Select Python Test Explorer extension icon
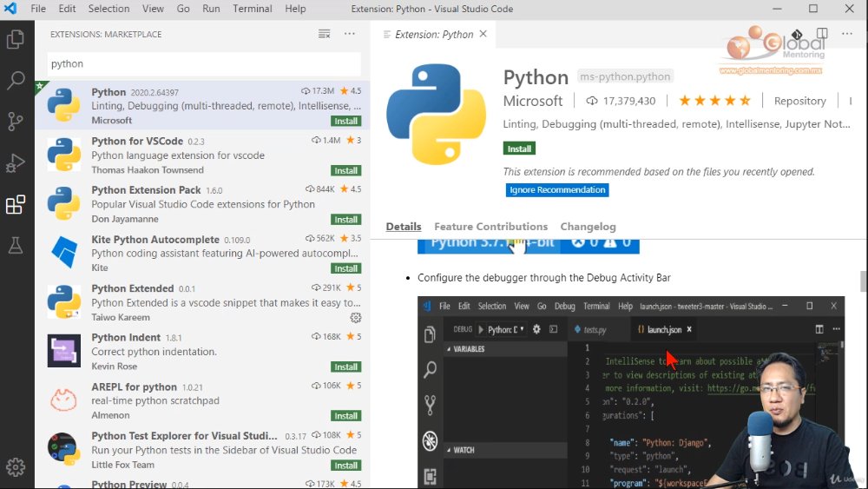 click(x=63, y=449)
